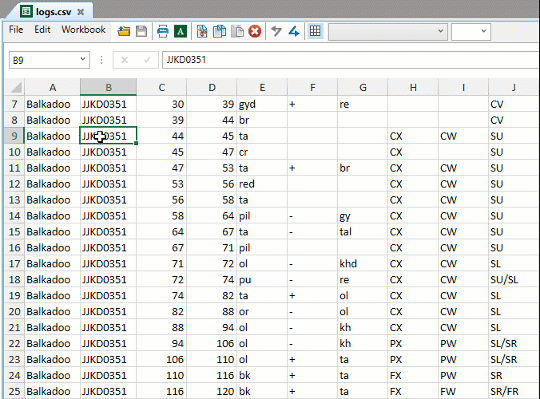Close the logs.csv tab
The image size is (540, 399).
tap(81, 12)
